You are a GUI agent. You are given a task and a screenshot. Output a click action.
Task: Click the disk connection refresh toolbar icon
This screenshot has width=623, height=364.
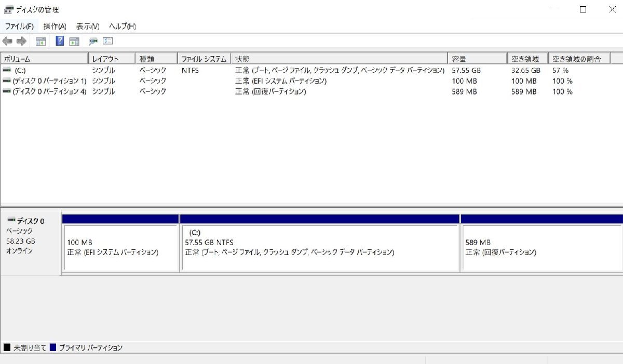pyautogui.click(x=93, y=42)
